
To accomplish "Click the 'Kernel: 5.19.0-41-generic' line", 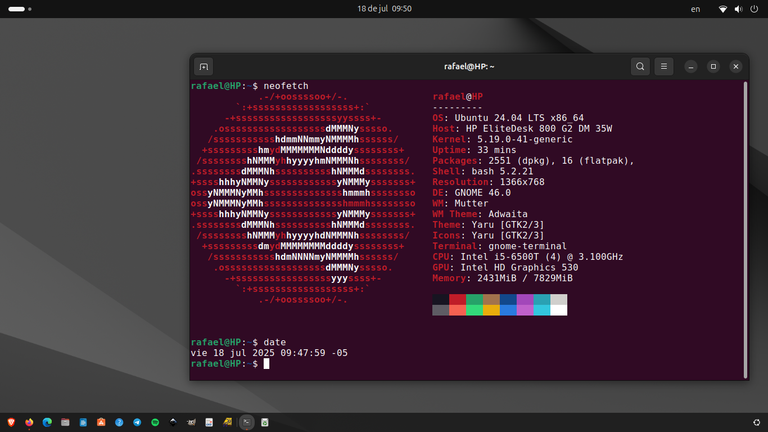I will click(x=502, y=140).
